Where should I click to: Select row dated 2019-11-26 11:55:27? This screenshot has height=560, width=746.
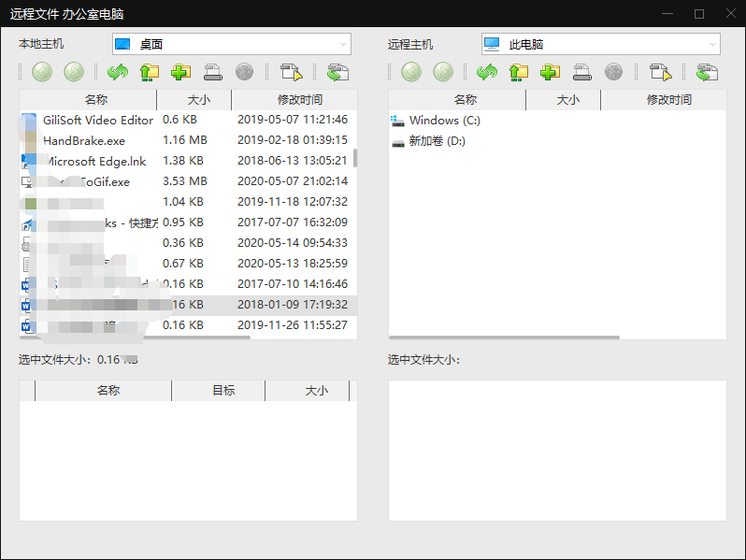pyautogui.click(x=189, y=325)
